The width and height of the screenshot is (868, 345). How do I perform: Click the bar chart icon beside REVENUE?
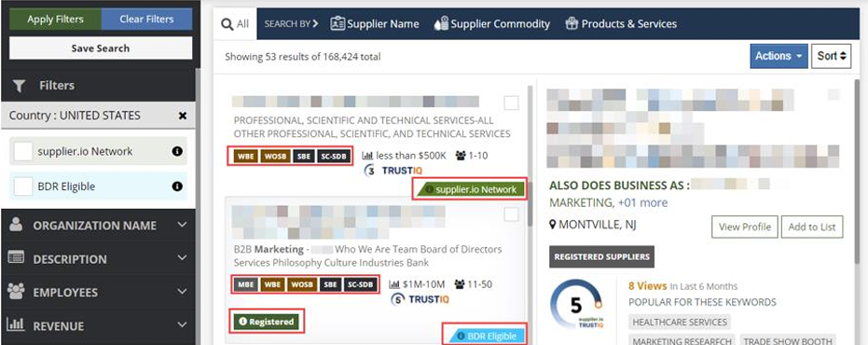16,324
